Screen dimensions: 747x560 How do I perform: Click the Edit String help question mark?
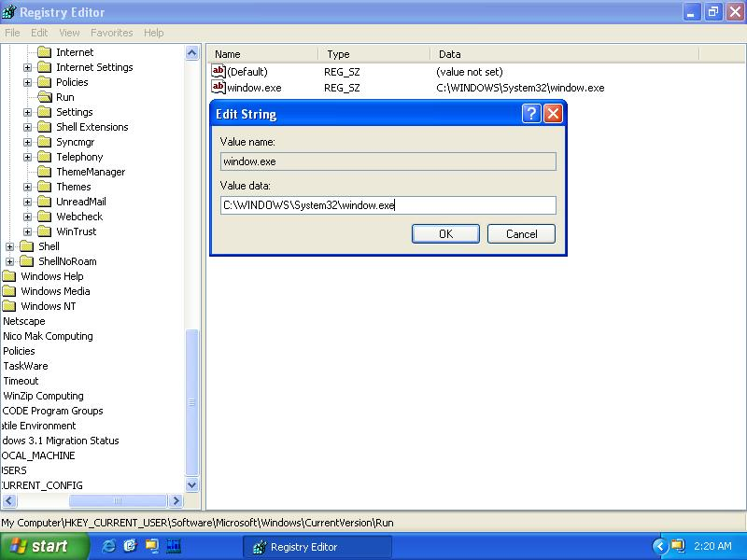(x=531, y=113)
